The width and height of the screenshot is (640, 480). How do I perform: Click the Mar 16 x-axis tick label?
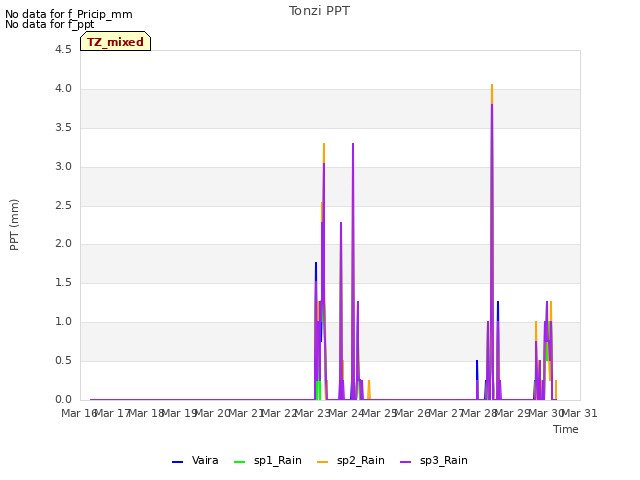79,413
